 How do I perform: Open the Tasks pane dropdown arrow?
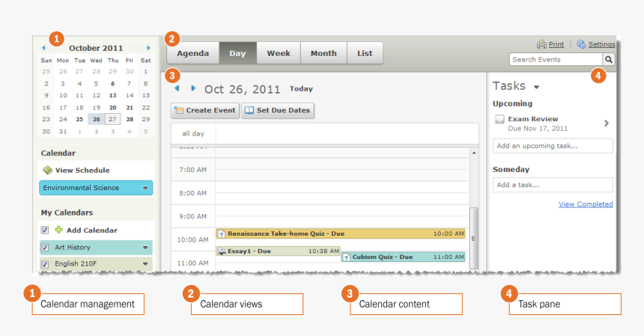pyautogui.click(x=536, y=87)
